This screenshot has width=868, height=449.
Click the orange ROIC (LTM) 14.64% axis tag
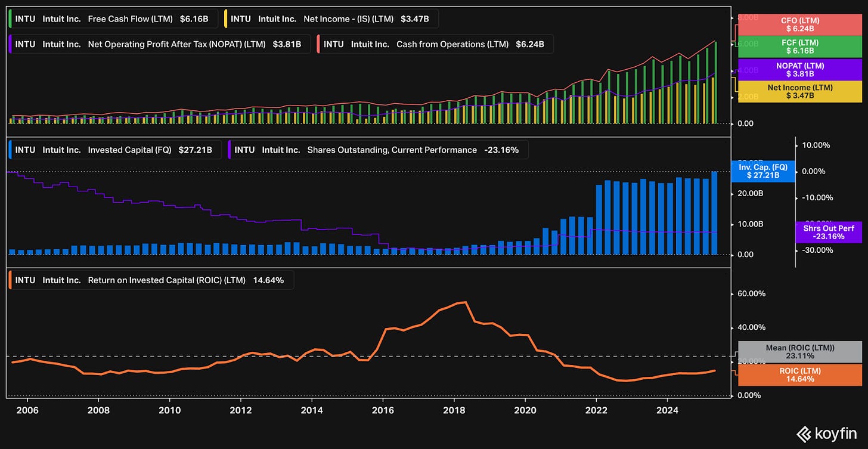coord(801,374)
